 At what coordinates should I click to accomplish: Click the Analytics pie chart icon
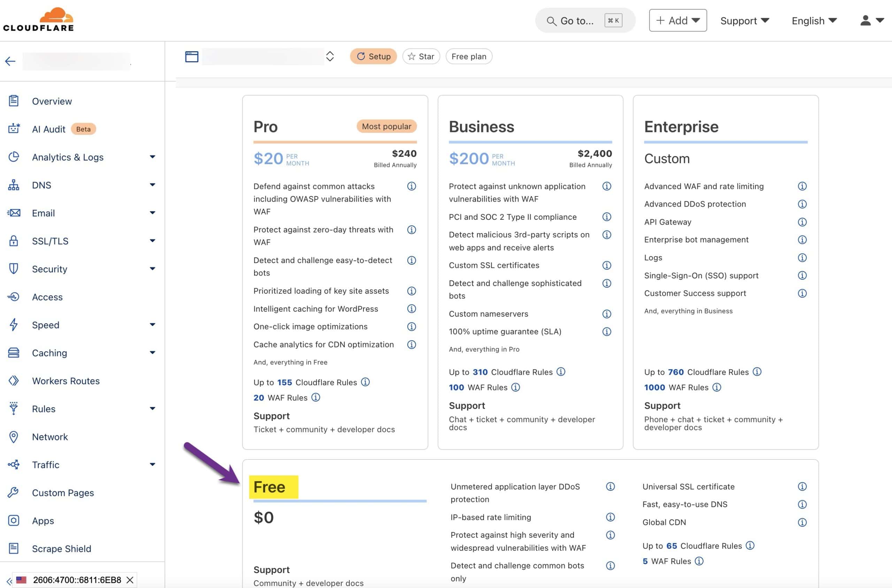click(14, 157)
